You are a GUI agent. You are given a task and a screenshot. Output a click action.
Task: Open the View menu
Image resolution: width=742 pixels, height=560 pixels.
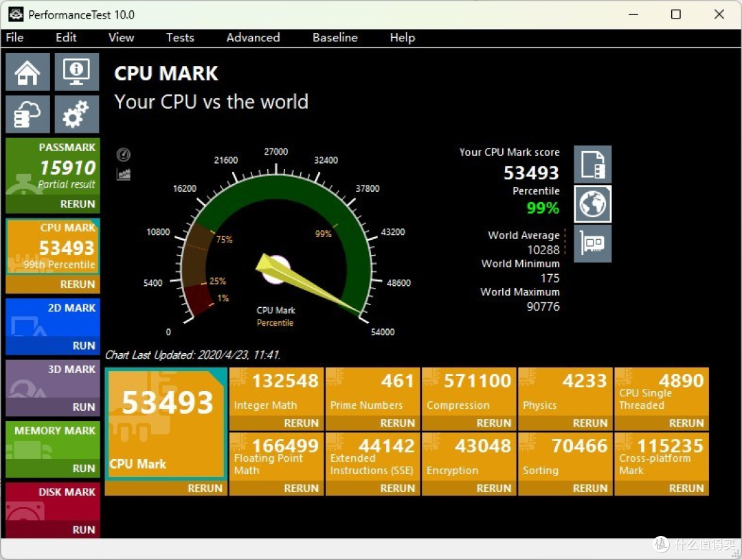pyautogui.click(x=121, y=37)
